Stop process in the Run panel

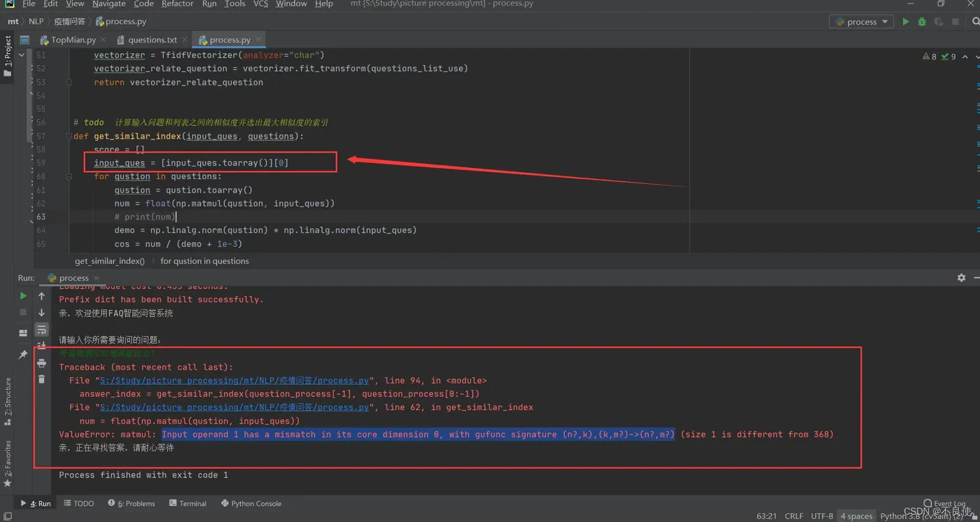coord(23,312)
